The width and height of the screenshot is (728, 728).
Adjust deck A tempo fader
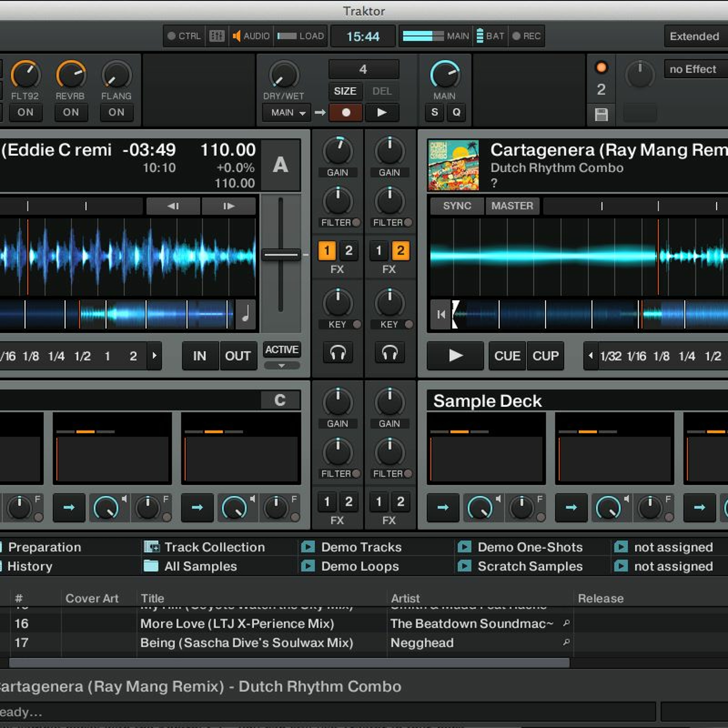click(281, 254)
